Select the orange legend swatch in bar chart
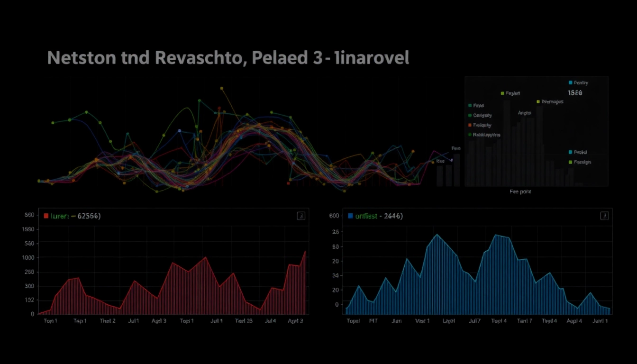The height and width of the screenshot is (364, 637). [470, 125]
